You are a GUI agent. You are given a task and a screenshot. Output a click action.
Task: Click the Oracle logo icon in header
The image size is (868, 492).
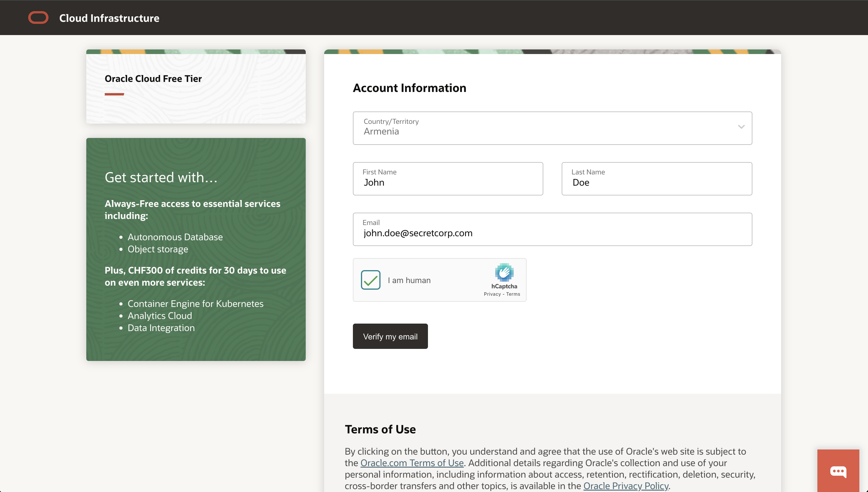(38, 18)
